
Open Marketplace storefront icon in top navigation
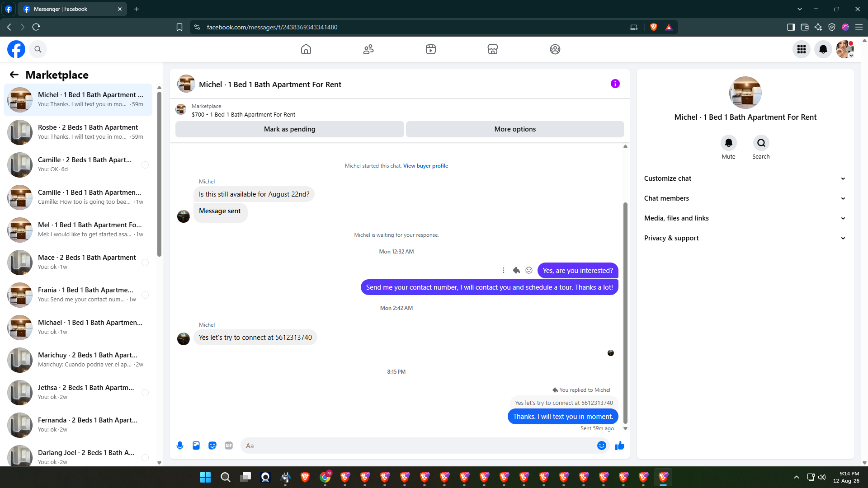[x=493, y=49]
